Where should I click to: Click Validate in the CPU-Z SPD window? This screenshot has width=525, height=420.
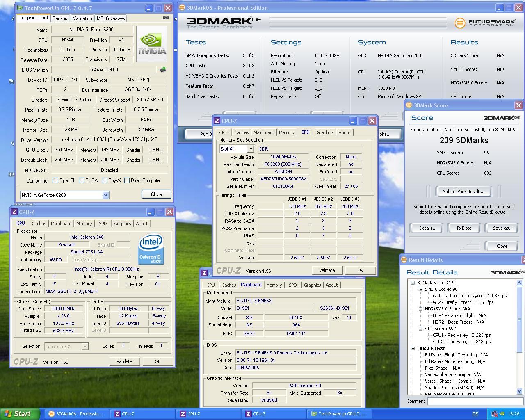pos(327,270)
